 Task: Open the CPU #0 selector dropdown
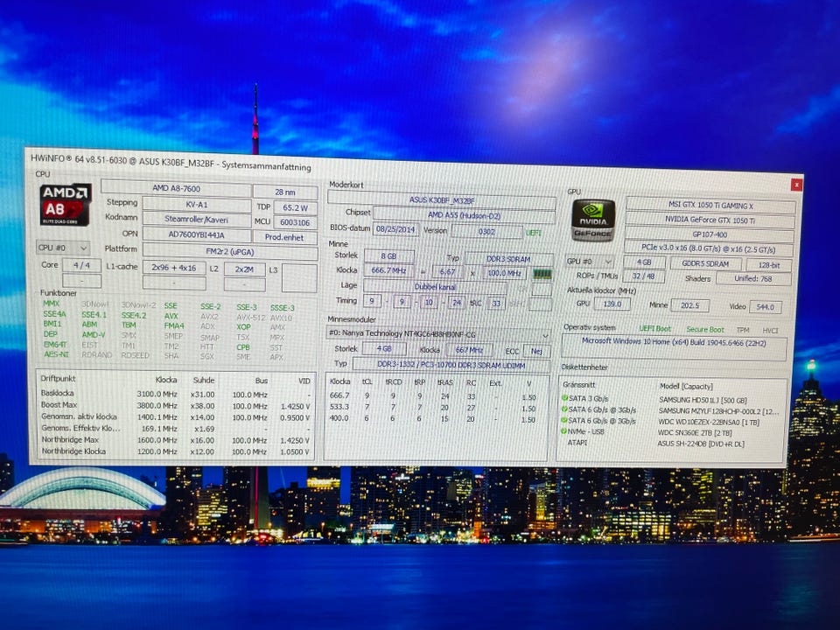click(x=63, y=248)
